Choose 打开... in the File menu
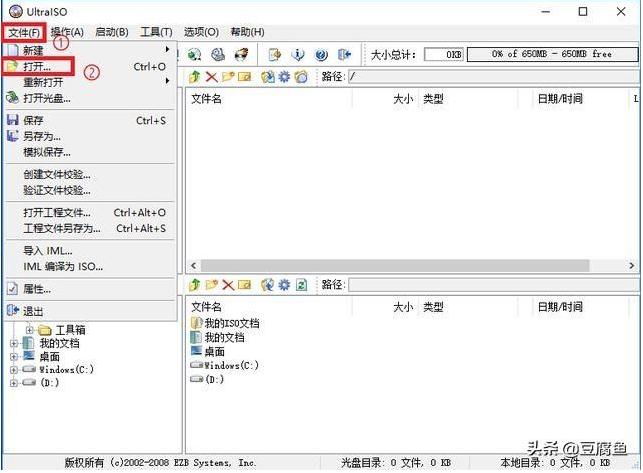This screenshot has height=473, width=643. [x=91, y=66]
